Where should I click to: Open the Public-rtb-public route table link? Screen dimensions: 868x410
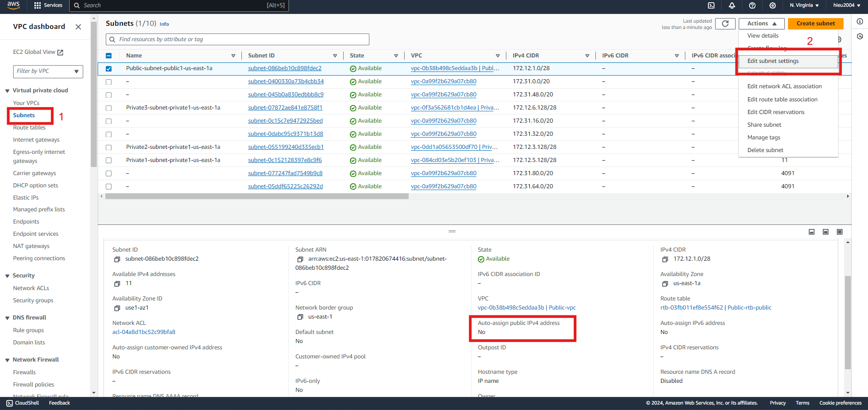(716, 308)
